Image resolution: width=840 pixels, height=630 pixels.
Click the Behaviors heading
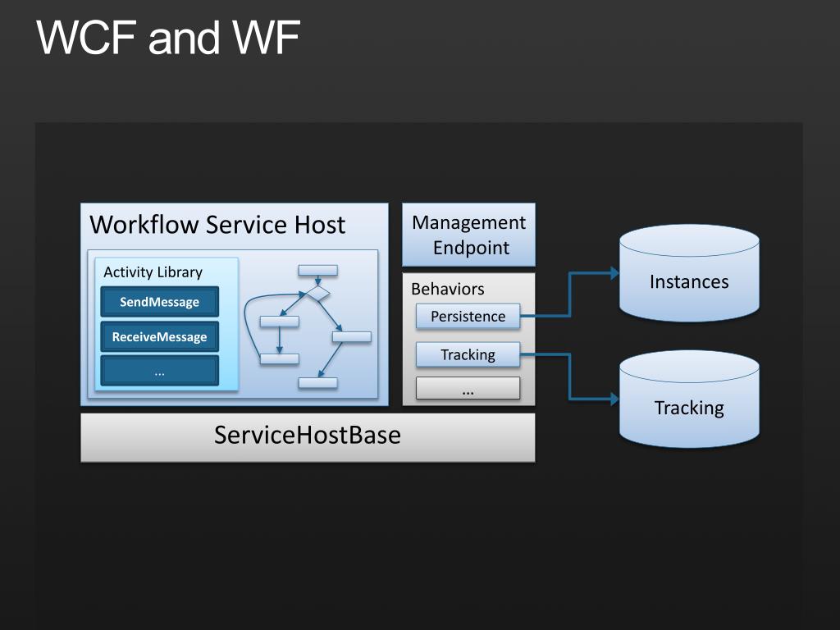coord(447,289)
